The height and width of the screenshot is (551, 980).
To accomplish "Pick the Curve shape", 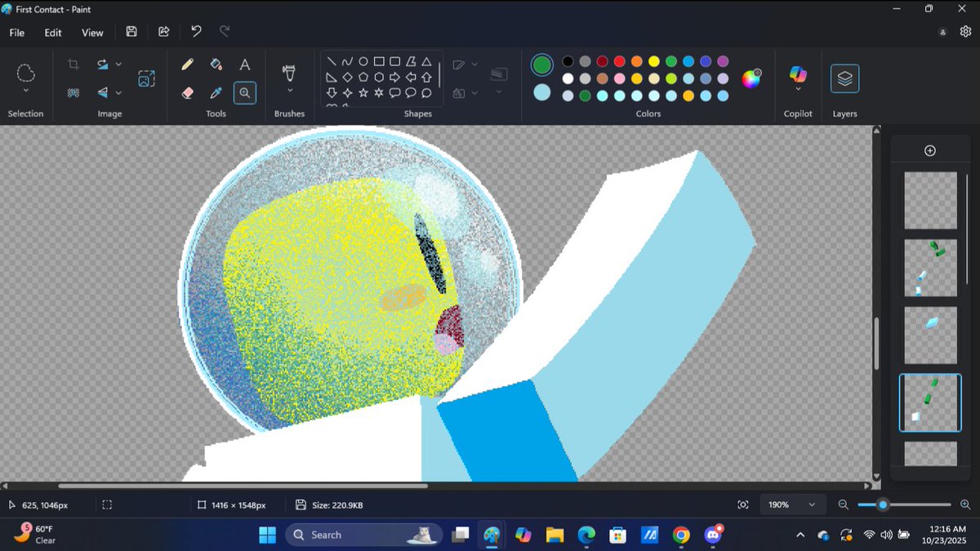I will pos(347,61).
